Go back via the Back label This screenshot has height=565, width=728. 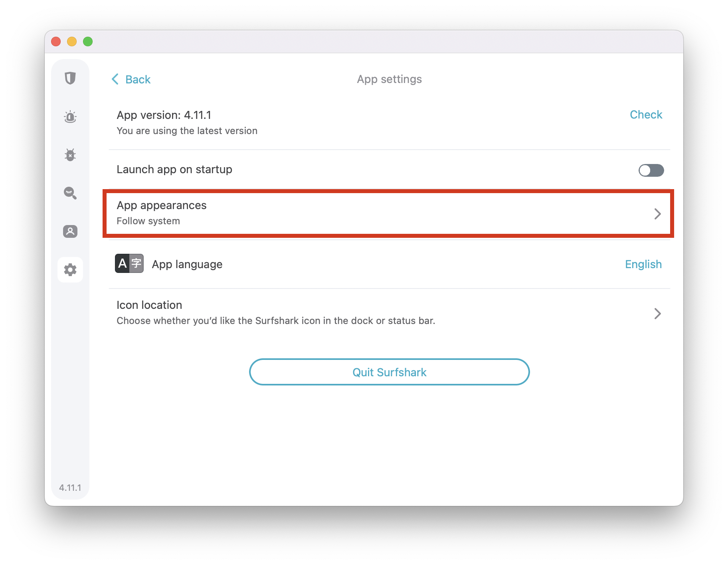(138, 79)
